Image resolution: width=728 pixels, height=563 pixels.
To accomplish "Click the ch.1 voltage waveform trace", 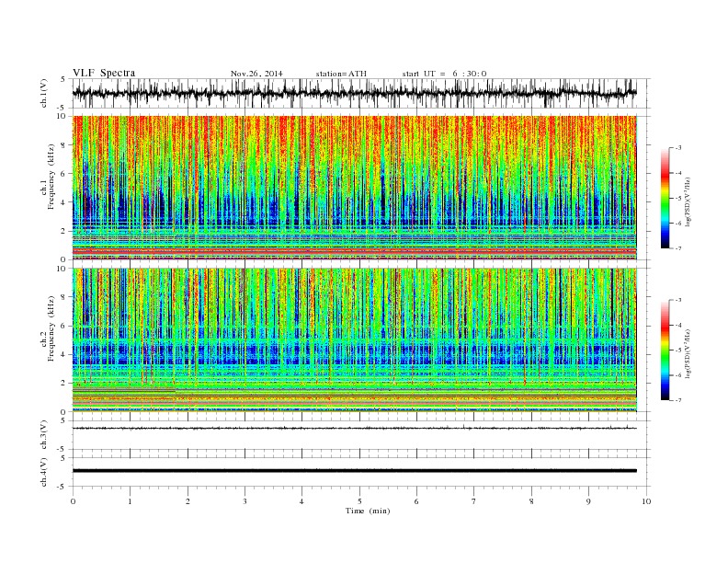I will [x=354, y=93].
